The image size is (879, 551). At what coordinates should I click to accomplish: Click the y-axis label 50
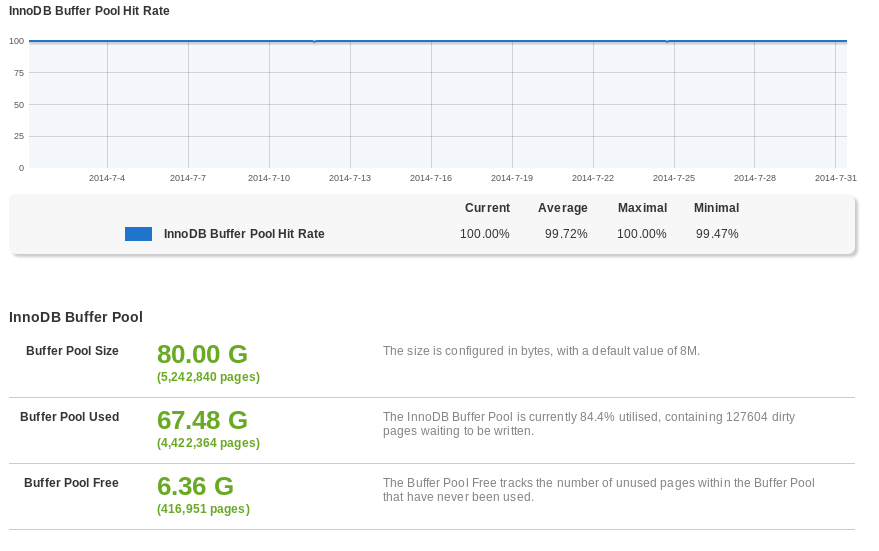point(19,105)
